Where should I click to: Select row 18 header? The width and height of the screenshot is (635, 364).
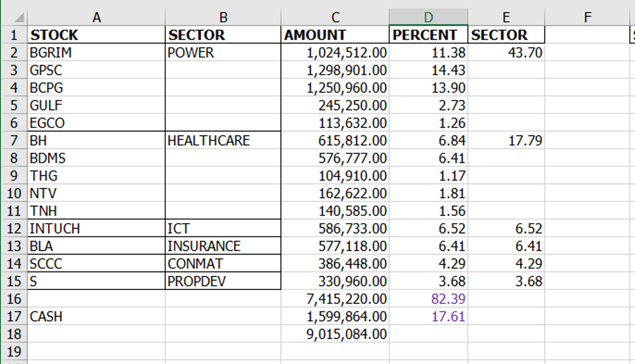(x=14, y=334)
